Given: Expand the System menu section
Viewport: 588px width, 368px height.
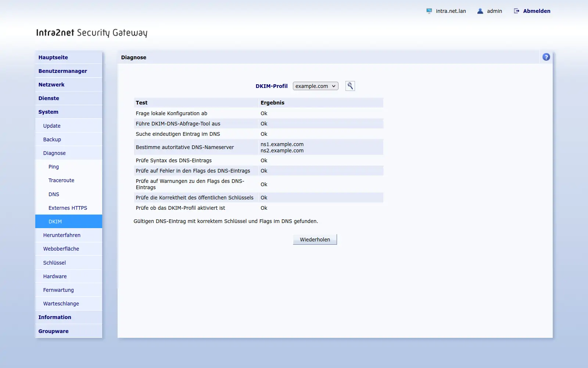Looking at the screenshot, I should (69, 112).
